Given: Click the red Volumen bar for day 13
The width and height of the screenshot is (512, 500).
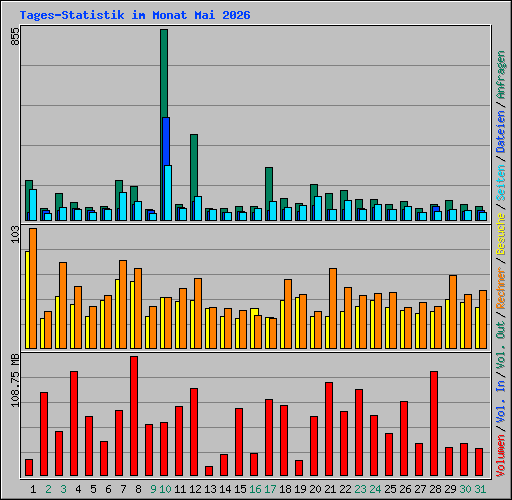Looking at the screenshot, I should (209, 471).
